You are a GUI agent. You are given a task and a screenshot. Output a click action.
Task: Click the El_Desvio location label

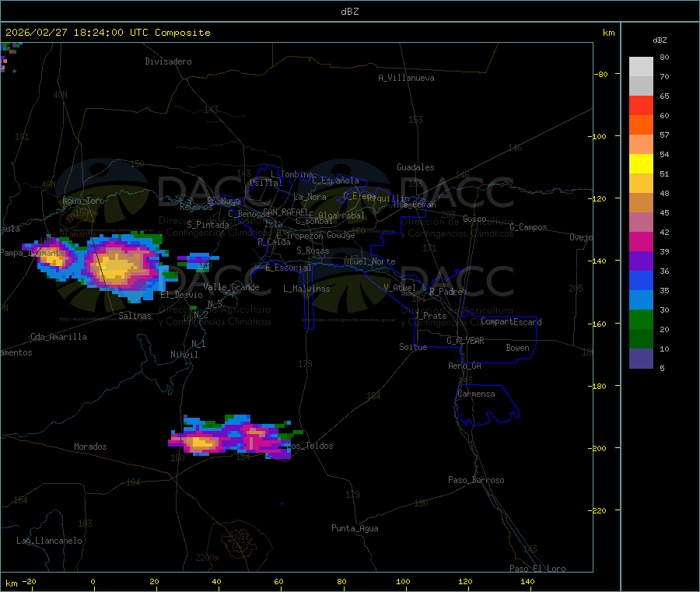click(182, 295)
